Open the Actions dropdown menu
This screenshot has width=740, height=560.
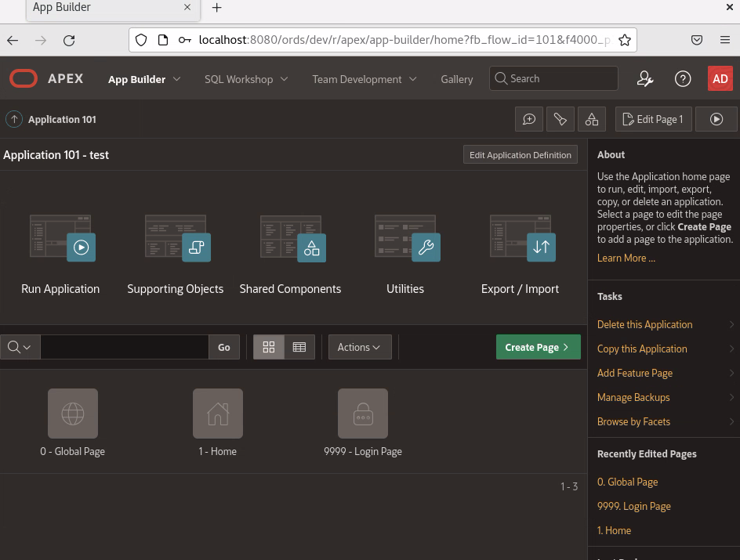tap(359, 347)
